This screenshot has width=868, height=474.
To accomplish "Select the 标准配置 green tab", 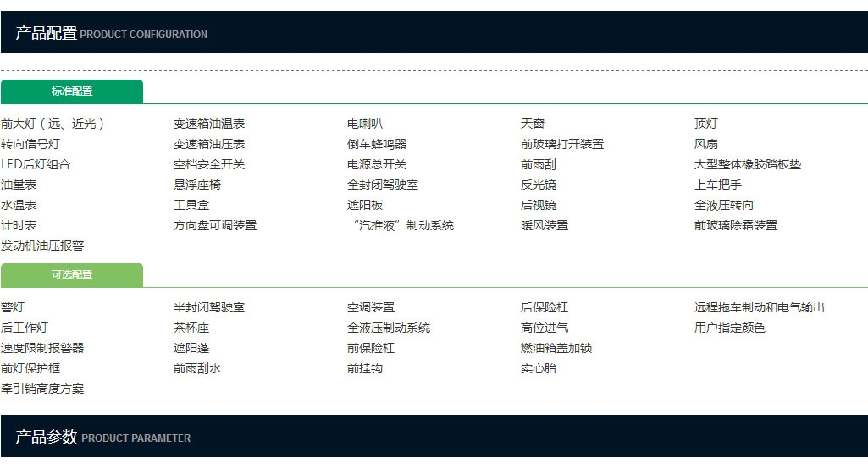I will [x=72, y=91].
